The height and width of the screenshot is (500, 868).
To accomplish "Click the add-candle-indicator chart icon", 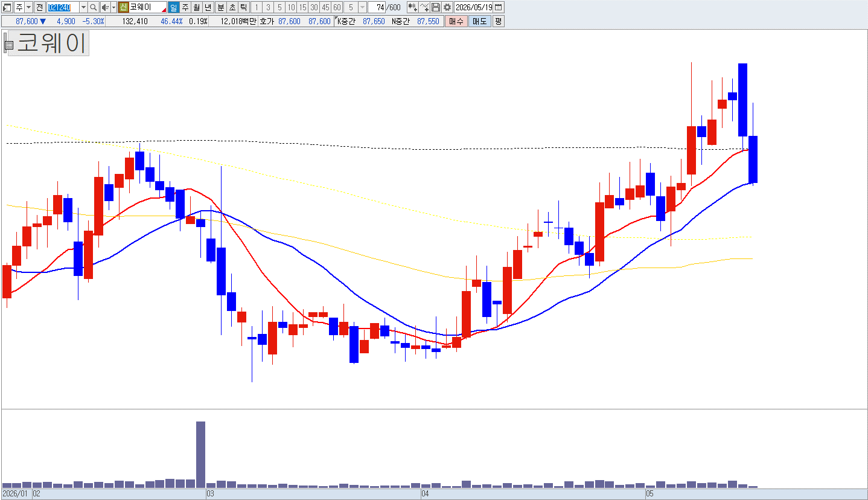I will (413, 7).
